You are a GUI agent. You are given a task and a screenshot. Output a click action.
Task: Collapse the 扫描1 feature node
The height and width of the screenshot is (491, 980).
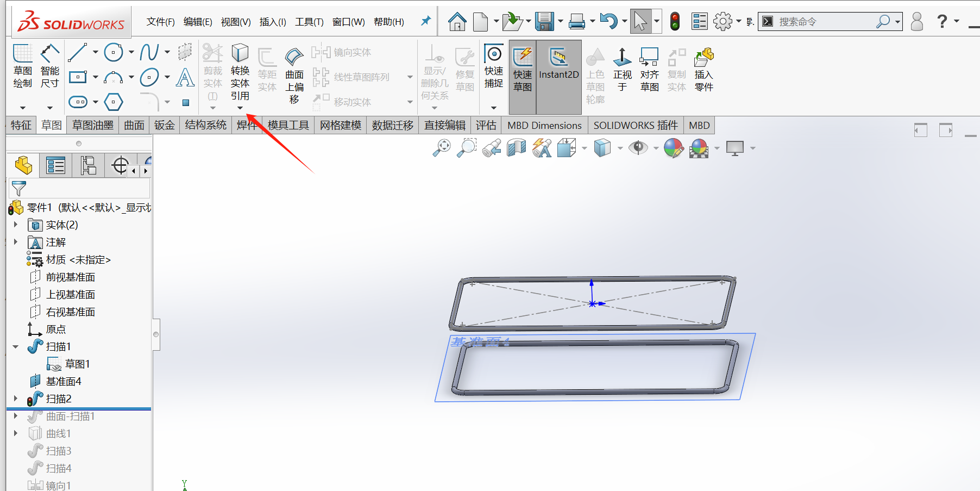coord(16,346)
